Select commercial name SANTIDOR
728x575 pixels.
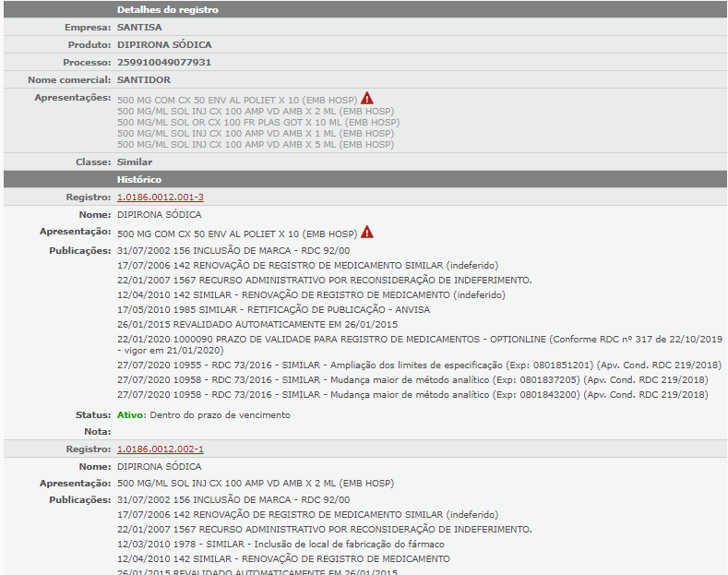tap(144, 80)
